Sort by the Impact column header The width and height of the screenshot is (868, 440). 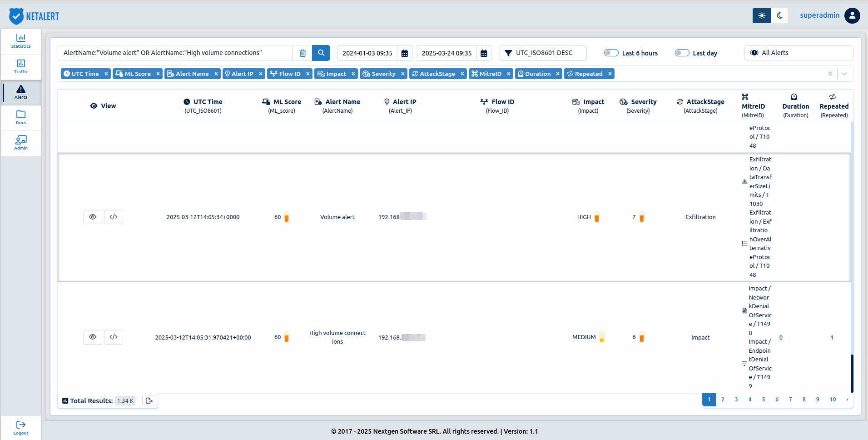tap(588, 106)
